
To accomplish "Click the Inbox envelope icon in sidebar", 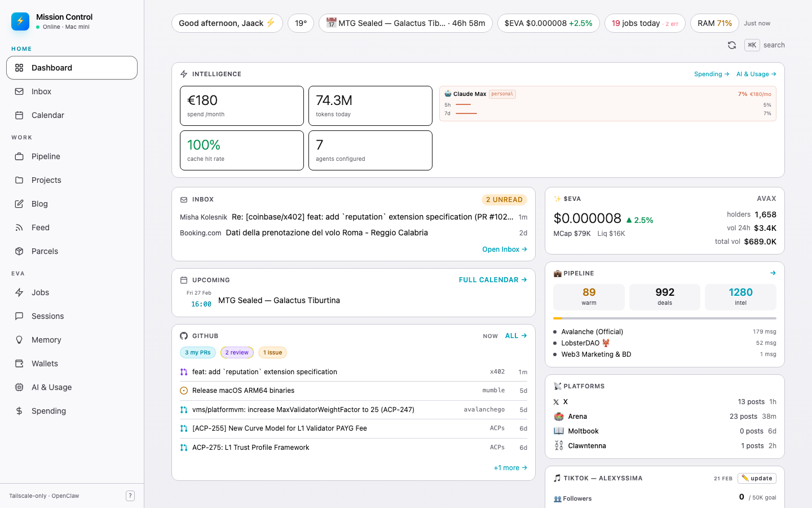I will pos(19,91).
